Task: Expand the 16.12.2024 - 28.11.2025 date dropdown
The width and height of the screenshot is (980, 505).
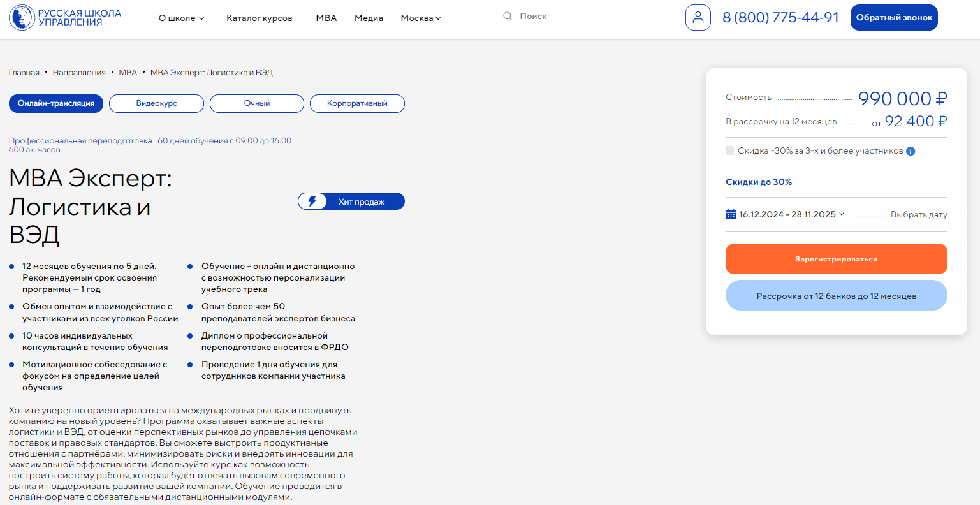Action: 791,214
